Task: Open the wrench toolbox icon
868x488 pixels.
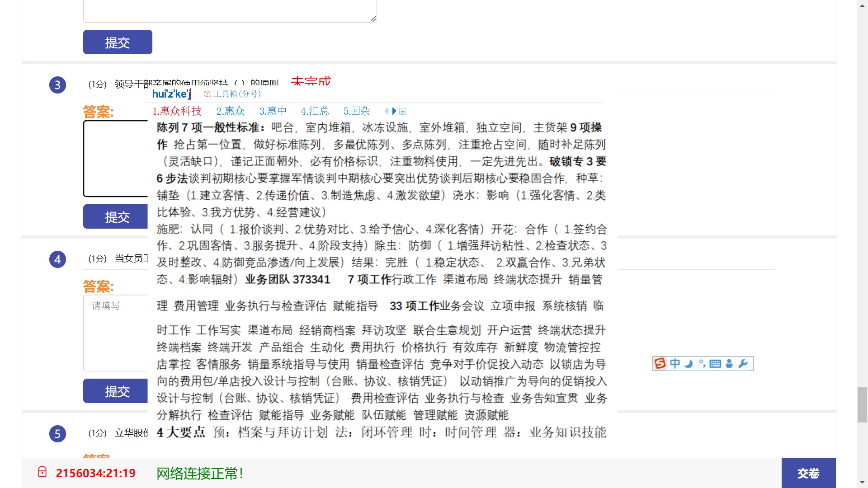Action: (743, 364)
